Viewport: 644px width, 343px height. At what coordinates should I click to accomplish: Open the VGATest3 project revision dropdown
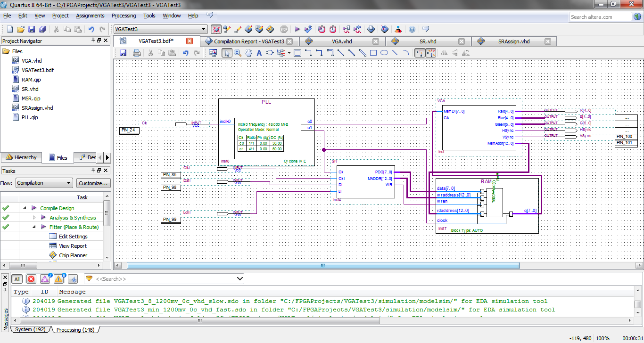click(160, 29)
